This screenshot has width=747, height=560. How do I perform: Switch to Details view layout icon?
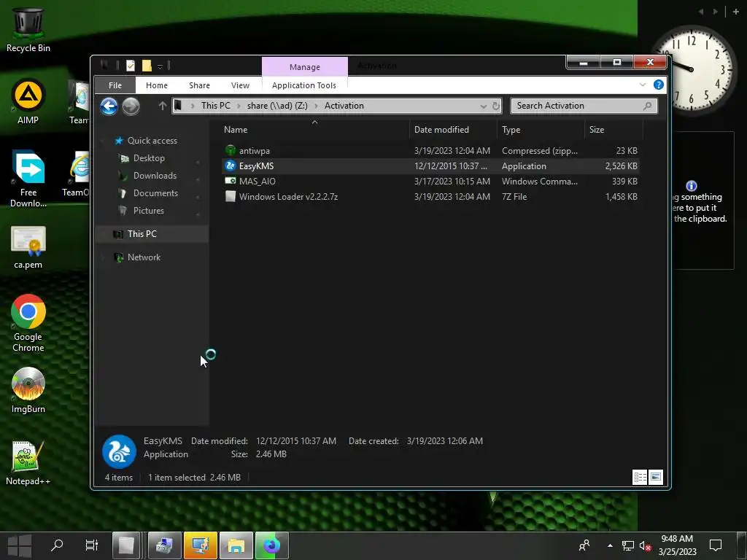640,477
